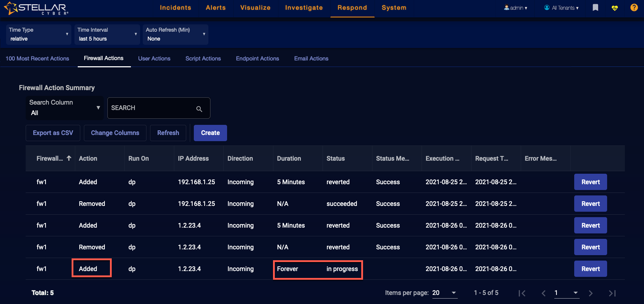Open the Auto Refresh dropdown
The width and height of the screenshot is (644, 304).
[x=175, y=34]
